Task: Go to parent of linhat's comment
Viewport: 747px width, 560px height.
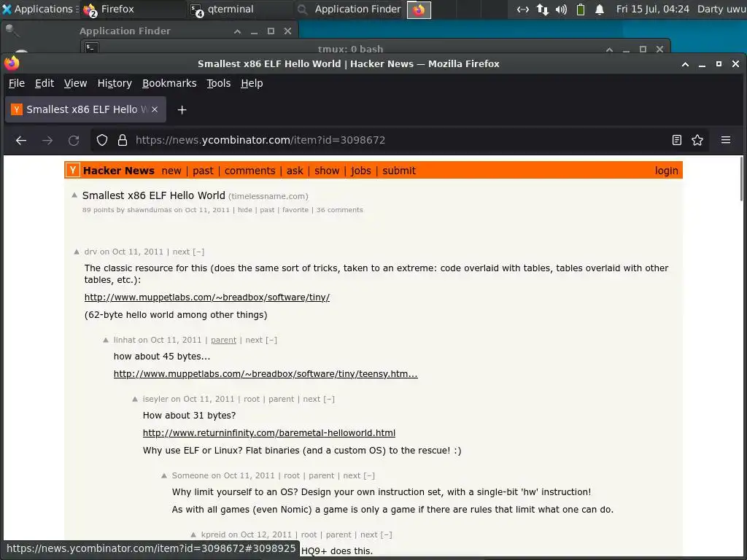Action: pos(223,340)
